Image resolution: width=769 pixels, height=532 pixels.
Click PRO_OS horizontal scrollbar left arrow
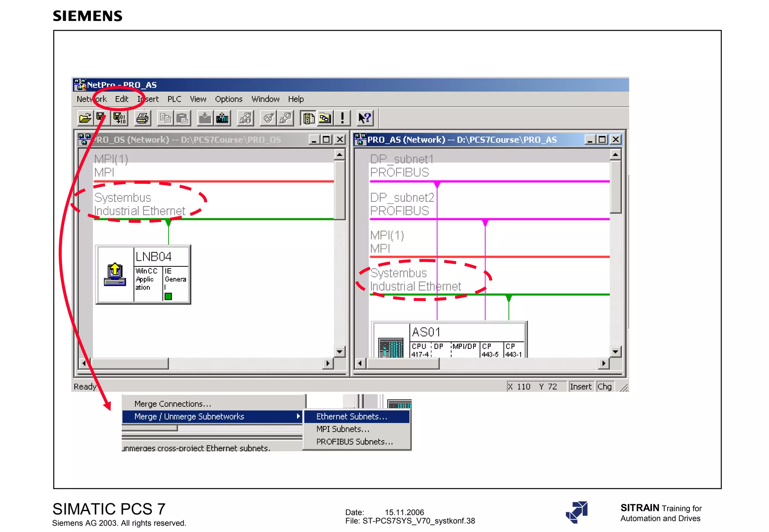click(84, 363)
